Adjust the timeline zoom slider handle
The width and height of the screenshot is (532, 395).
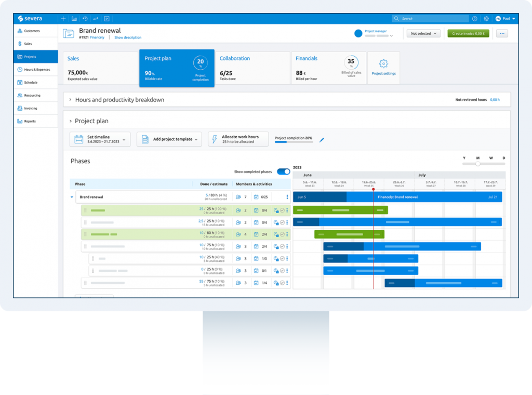click(478, 164)
